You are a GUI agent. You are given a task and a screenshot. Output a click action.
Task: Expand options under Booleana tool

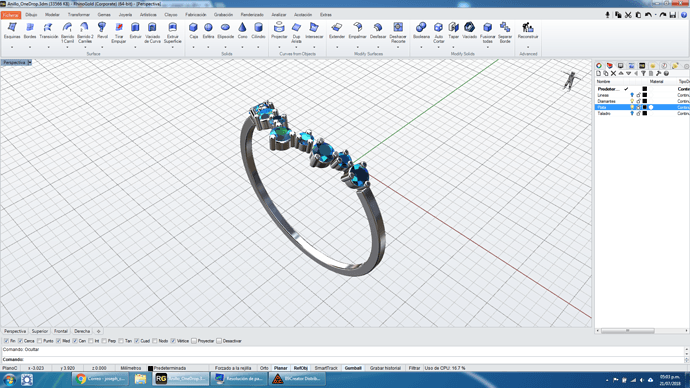pyautogui.click(x=421, y=47)
